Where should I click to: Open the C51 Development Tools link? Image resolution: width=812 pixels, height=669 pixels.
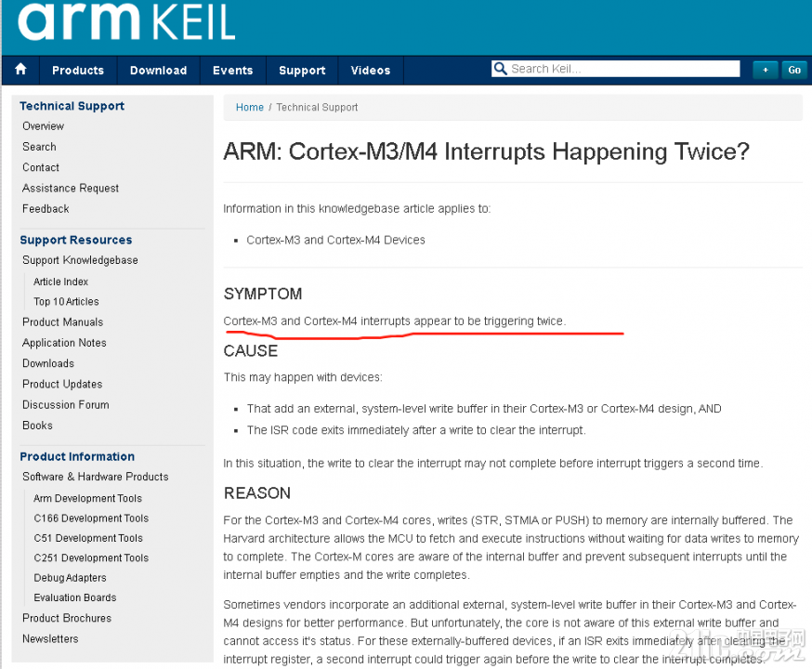[88, 538]
